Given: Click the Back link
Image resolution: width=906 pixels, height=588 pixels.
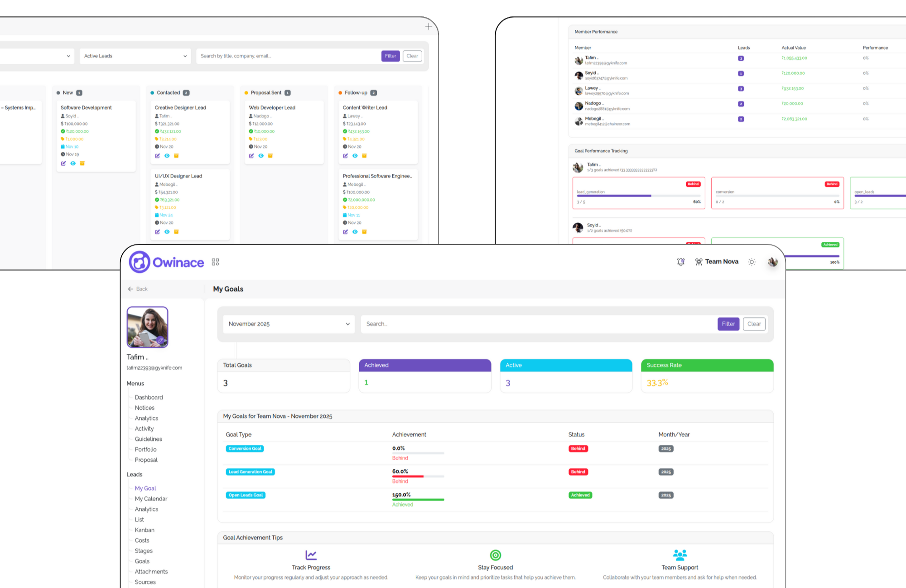Looking at the screenshot, I should click(x=138, y=289).
